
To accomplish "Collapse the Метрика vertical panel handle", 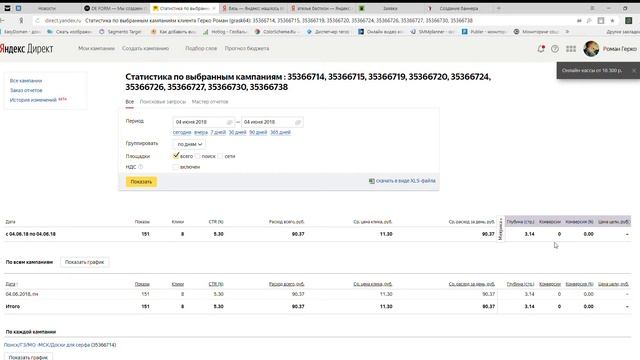I will click(500, 229).
